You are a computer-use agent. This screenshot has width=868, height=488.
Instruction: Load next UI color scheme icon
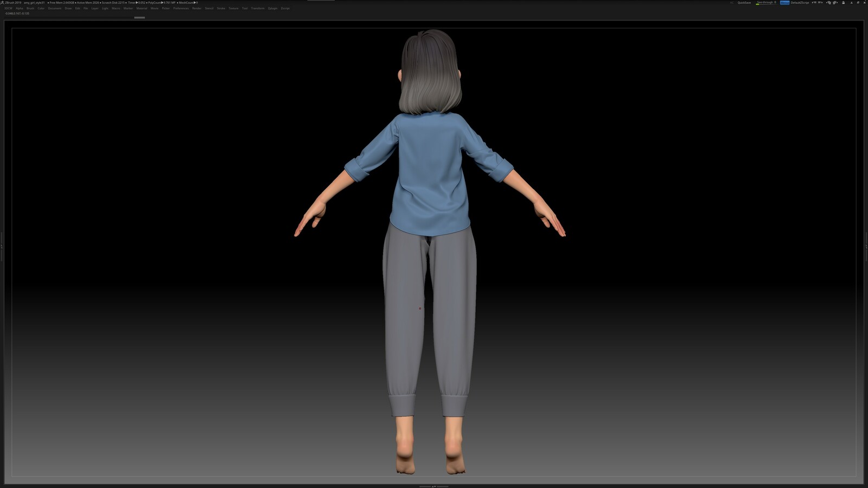click(x=835, y=3)
